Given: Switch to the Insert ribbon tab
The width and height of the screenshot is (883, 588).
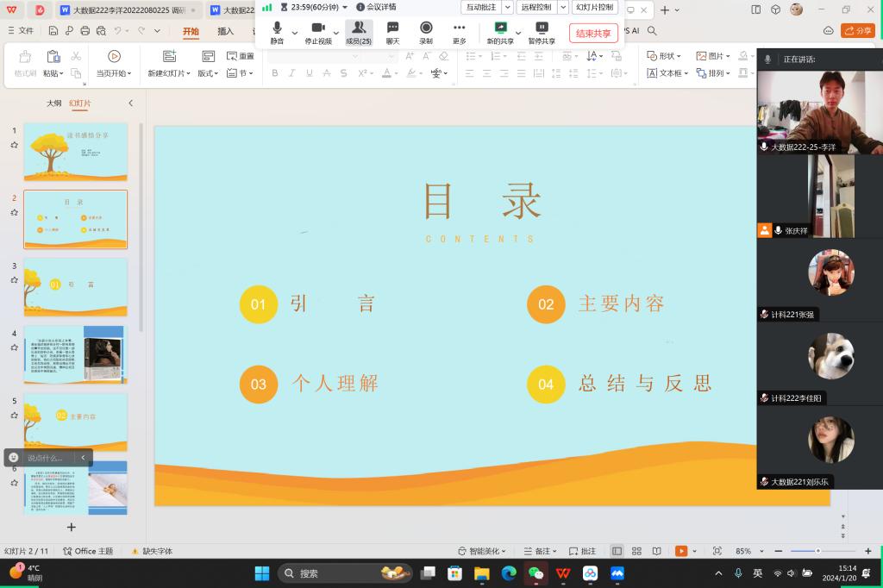Looking at the screenshot, I should 225,31.
